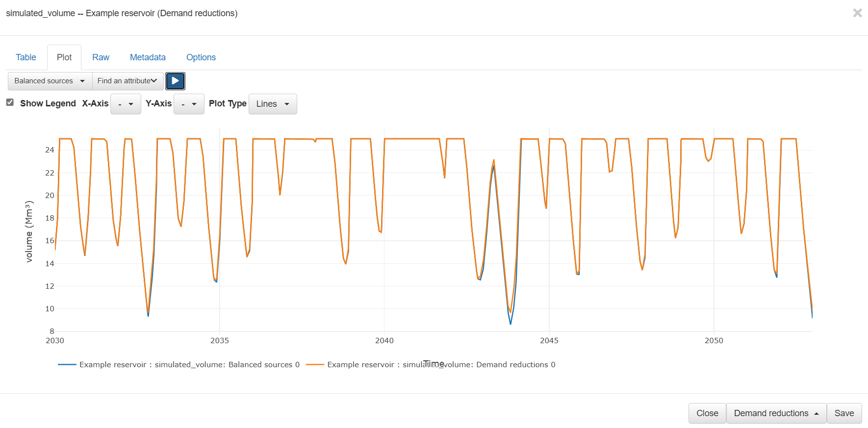The width and height of the screenshot is (868, 428).
Task: Open the Demand reductions dropup menu
Action: tap(776, 413)
